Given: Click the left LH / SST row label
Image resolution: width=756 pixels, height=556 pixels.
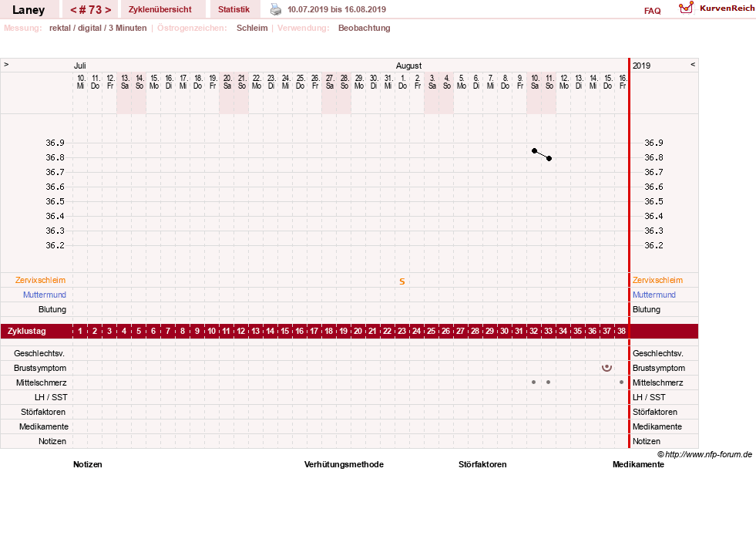Looking at the screenshot, I should pyautogui.click(x=51, y=397).
